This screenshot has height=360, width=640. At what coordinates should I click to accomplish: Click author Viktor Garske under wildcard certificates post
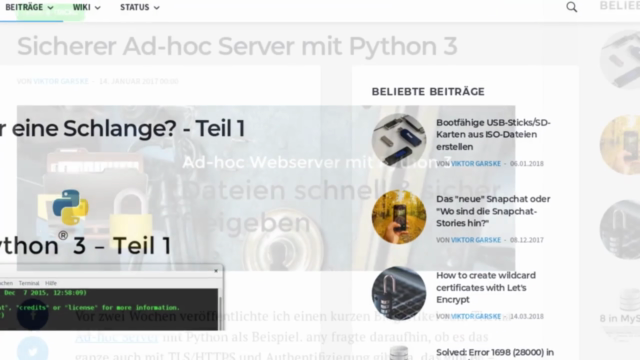tap(476, 316)
